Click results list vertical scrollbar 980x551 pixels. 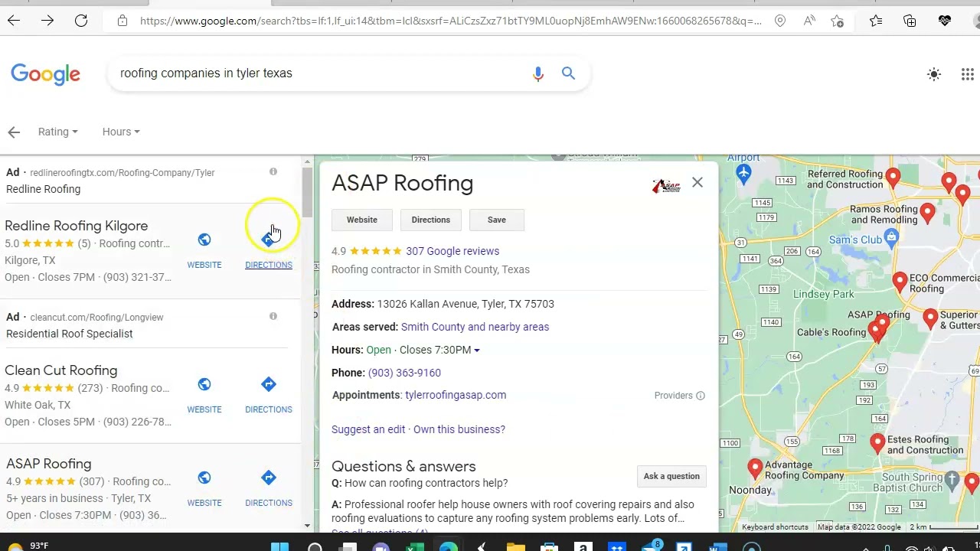coord(307,191)
